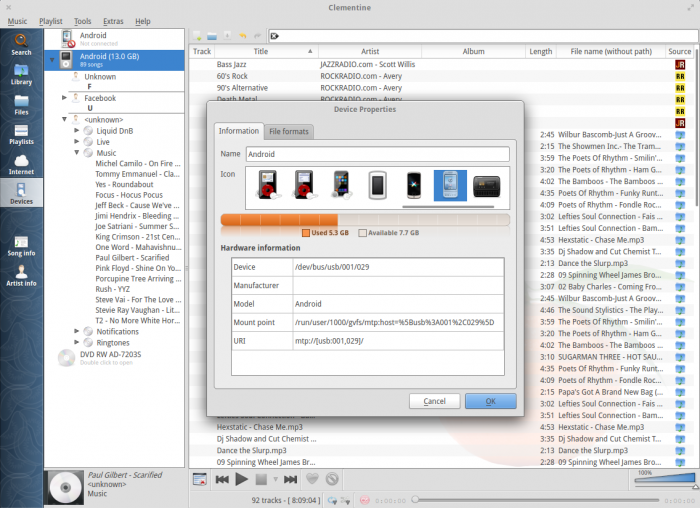Switch to the File formats tab

pos(290,131)
